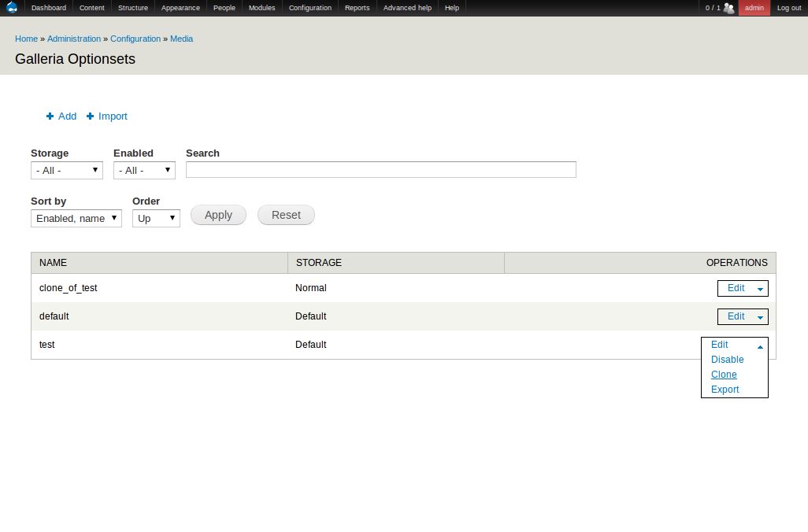Click the plus icon beside Import

click(x=91, y=116)
